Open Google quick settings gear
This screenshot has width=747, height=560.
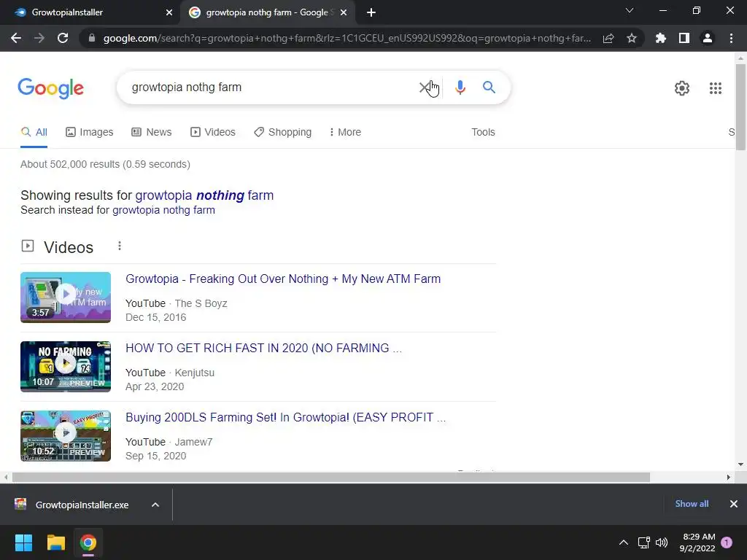(x=682, y=88)
